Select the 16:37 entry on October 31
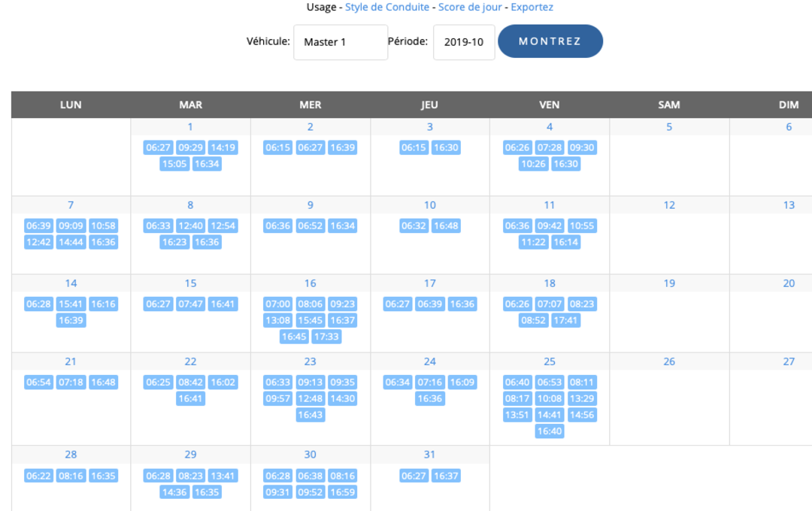 click(x=446, y=476)
